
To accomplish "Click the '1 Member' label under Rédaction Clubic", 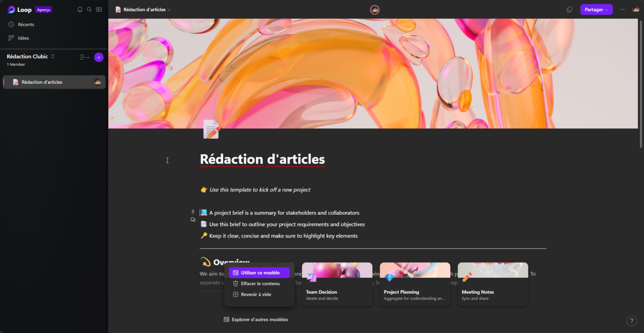I will pyautogui.click(x=16, y=64).
